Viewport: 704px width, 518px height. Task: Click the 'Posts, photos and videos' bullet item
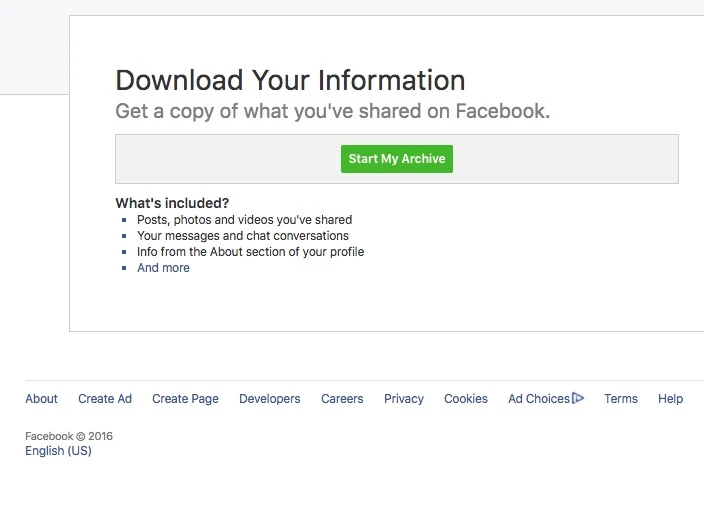[x=244, y=220]
